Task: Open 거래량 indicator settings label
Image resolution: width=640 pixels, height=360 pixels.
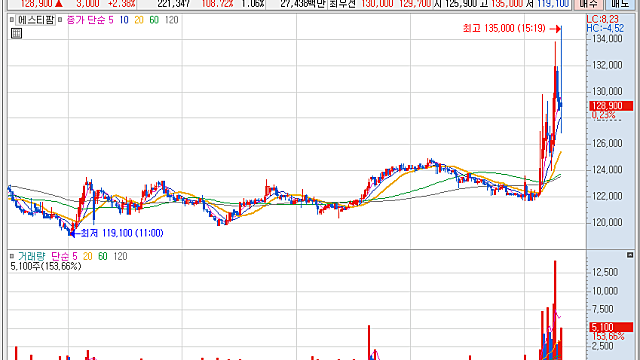Action: [x=31, y=256]
